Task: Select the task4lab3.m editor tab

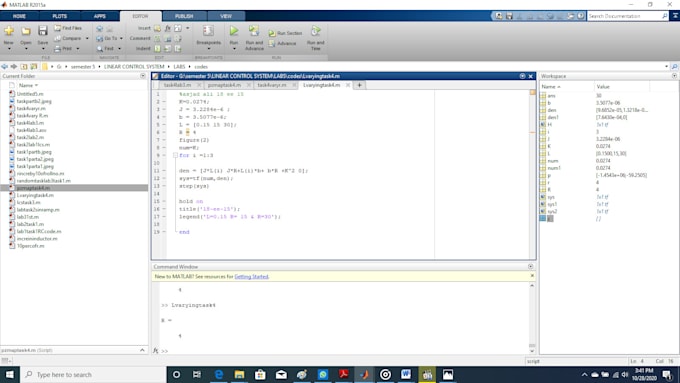Action: (x=177, y=85)
